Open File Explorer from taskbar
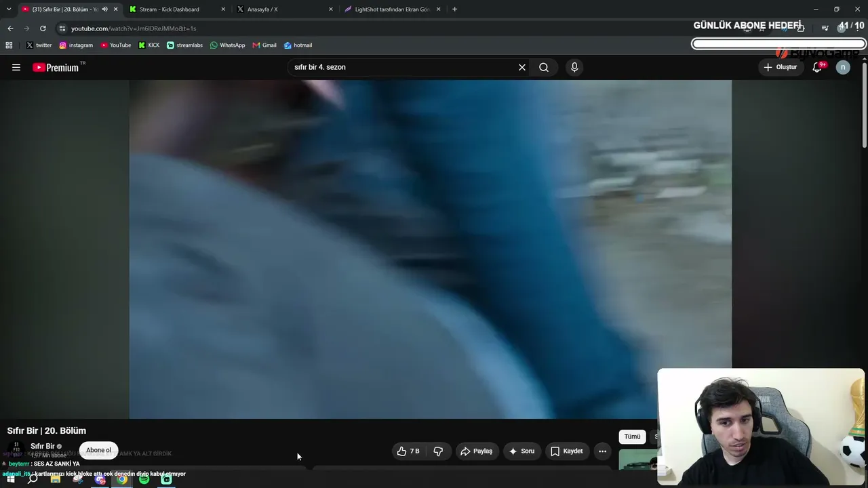 pos(56,479)
